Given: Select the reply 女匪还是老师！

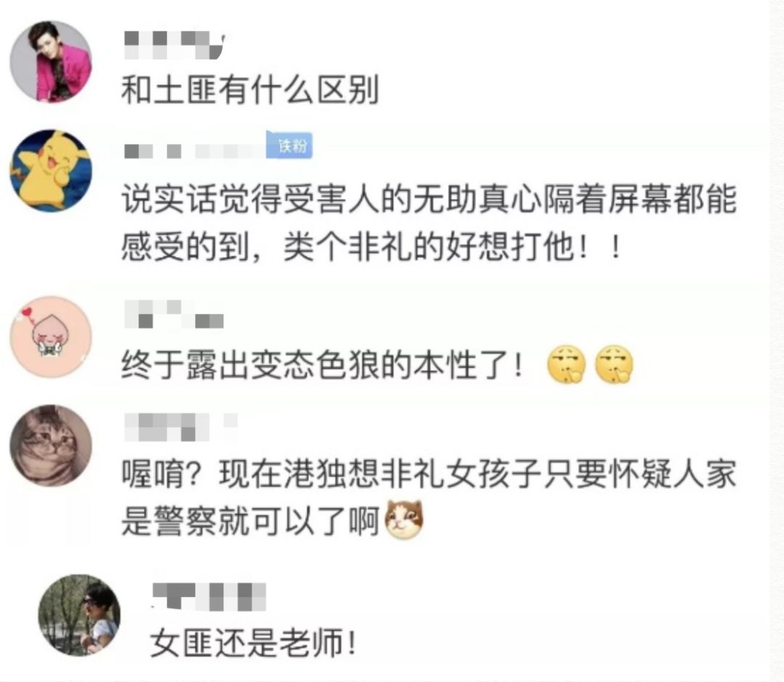Looking at the screenshot, I should point(253,643).
